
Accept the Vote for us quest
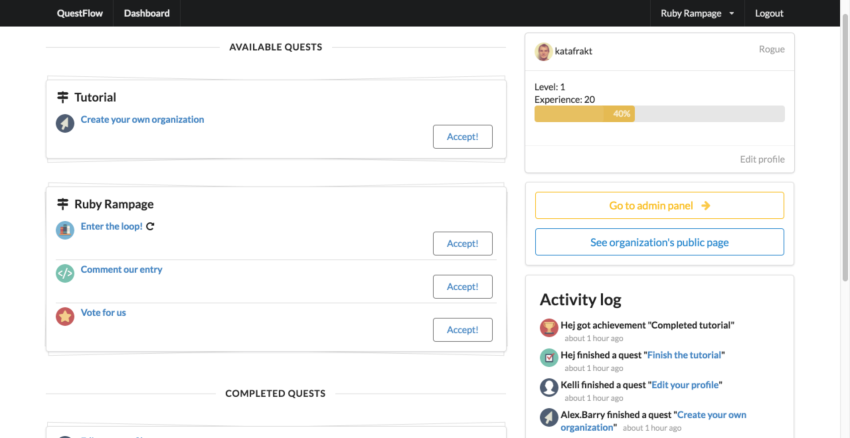click(462, 330)
